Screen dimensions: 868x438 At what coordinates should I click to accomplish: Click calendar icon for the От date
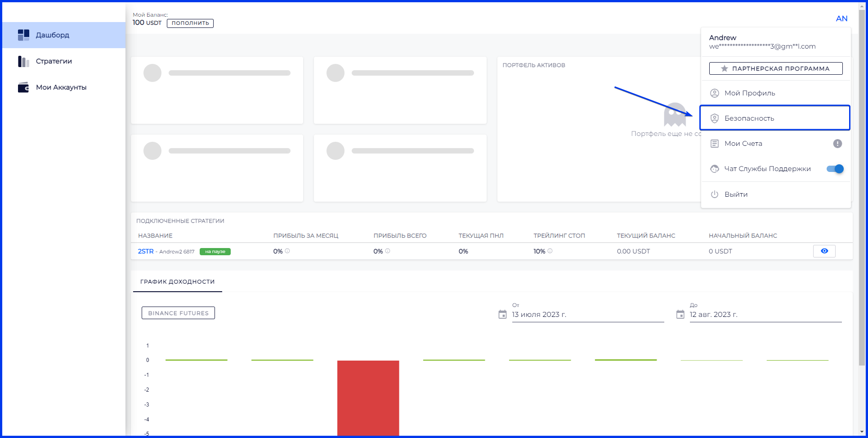(x=502, y=315)
